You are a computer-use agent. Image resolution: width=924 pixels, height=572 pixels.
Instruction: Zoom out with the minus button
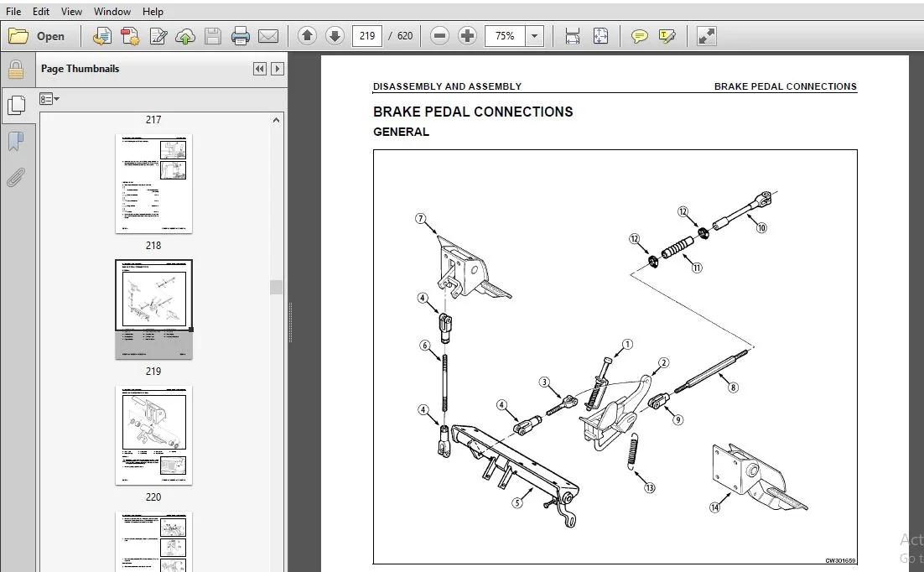point(439,36)
